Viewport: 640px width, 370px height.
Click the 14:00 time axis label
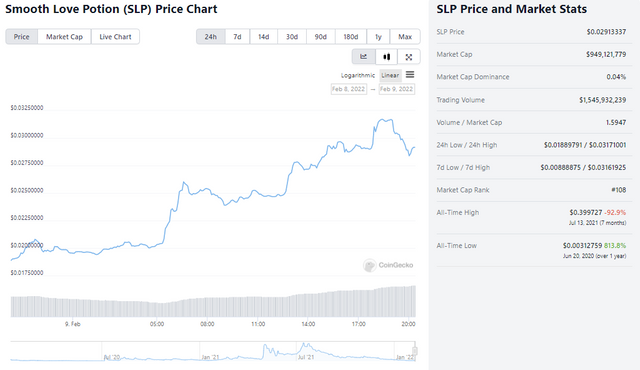pos(308,324)
